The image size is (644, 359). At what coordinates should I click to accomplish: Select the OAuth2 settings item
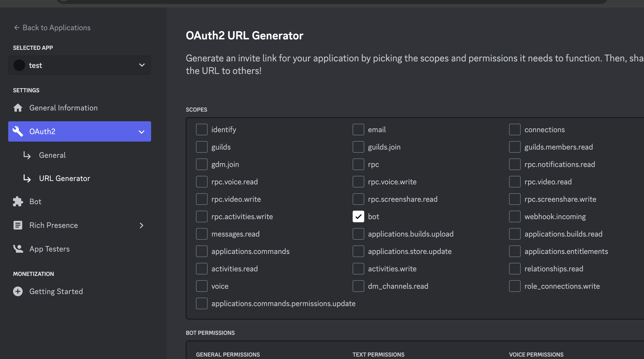[x=79, y=131]
